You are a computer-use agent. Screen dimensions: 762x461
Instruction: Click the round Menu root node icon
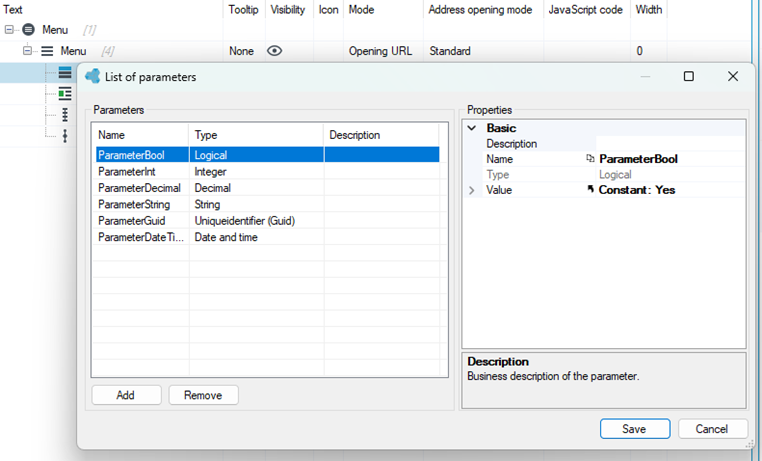click(x=29, y=30)
